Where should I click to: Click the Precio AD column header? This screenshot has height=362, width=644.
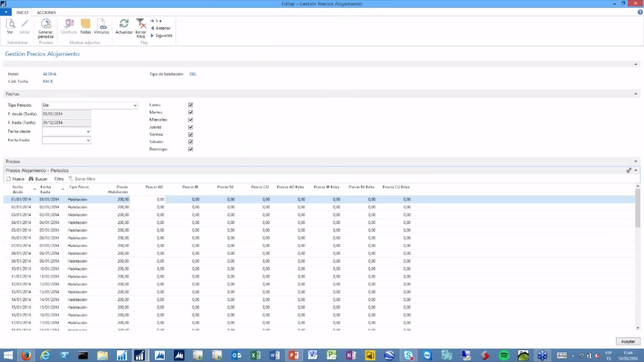tap(154, 187)
